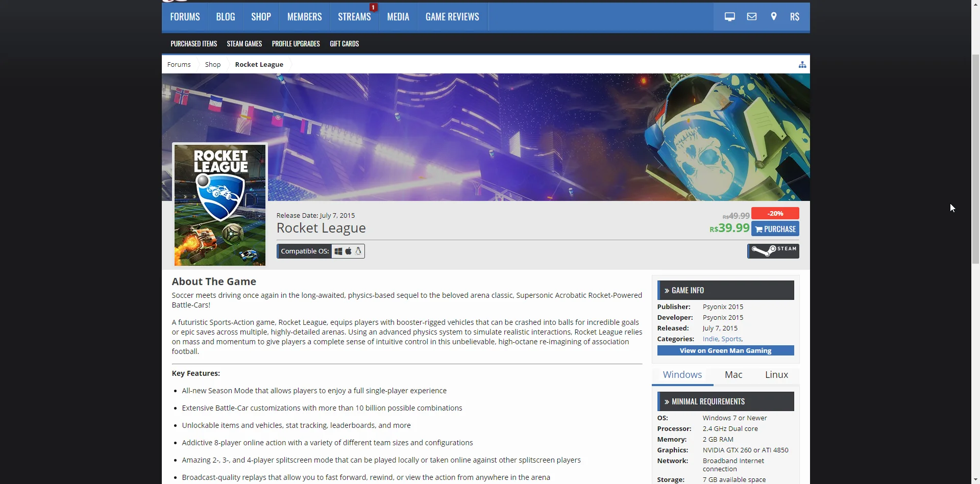The width and height of the screenshot is (980, 484).
Task: Switch to the Windows requirements tab
Action: click(x=682, y=375)
